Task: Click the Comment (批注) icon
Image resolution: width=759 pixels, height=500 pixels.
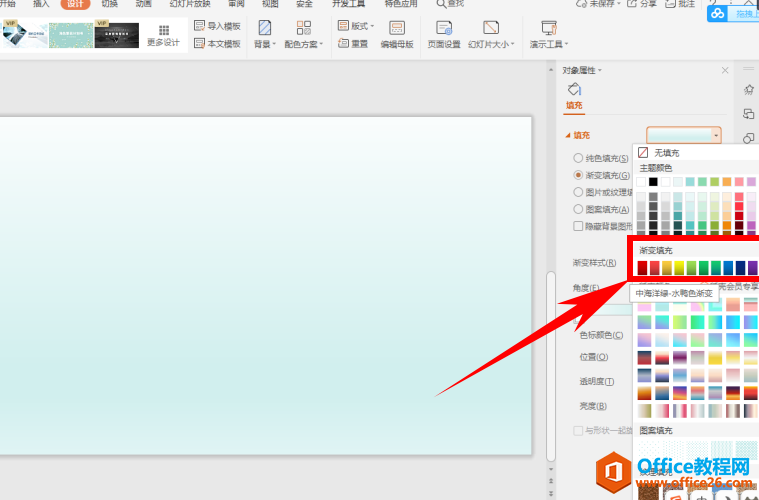Action: [x=670, y=4]
